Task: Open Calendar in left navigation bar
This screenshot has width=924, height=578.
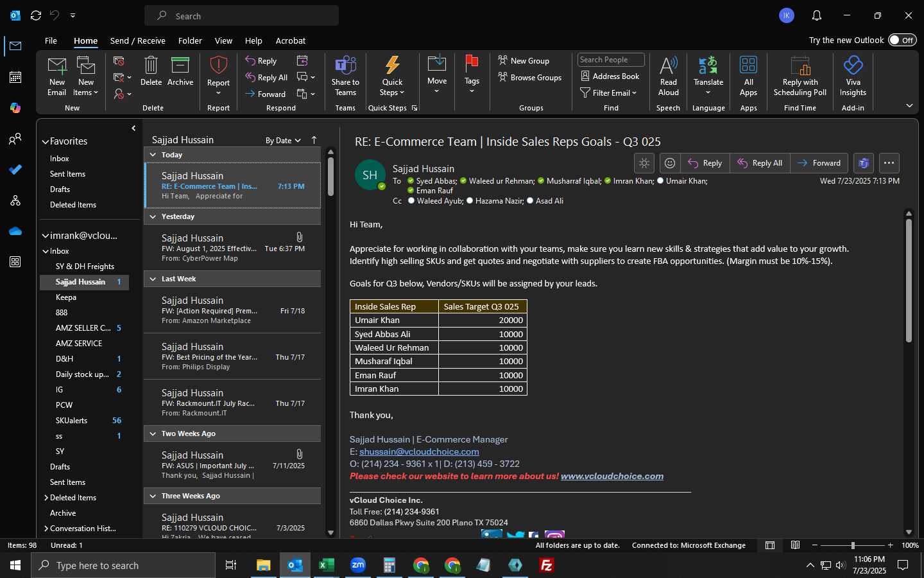Action: 15,77
